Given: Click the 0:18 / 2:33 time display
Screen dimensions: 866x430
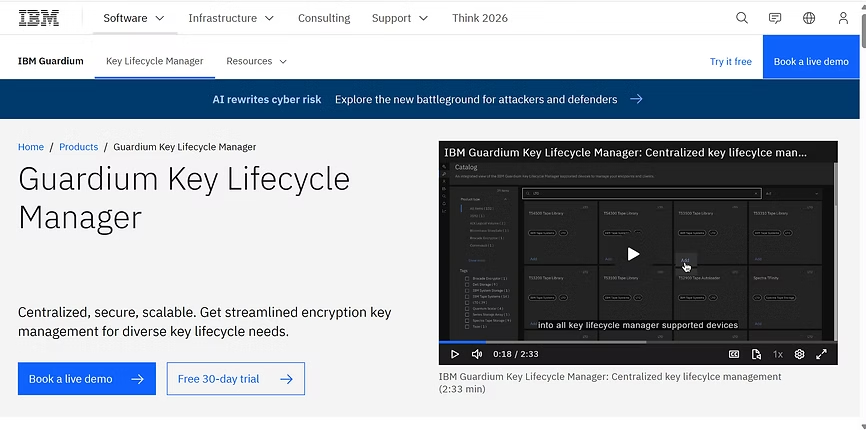Looking at the screenshot, I should coord(516,354).
